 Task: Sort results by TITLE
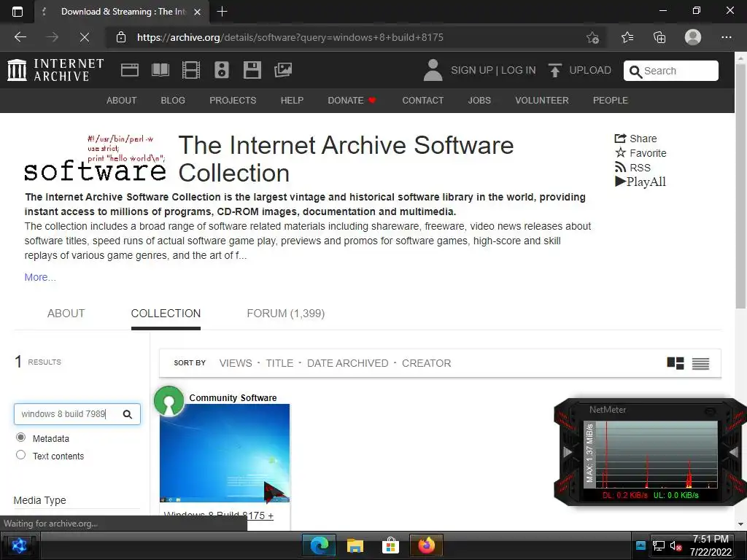(x=279, y=363)
